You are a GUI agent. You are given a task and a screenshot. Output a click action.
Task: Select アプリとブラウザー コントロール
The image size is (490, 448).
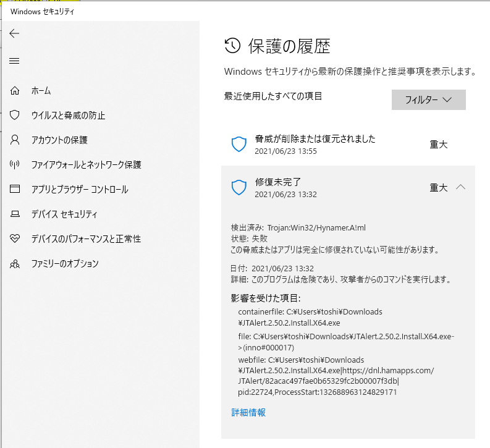pyautogui.click(x=80, y=189)
